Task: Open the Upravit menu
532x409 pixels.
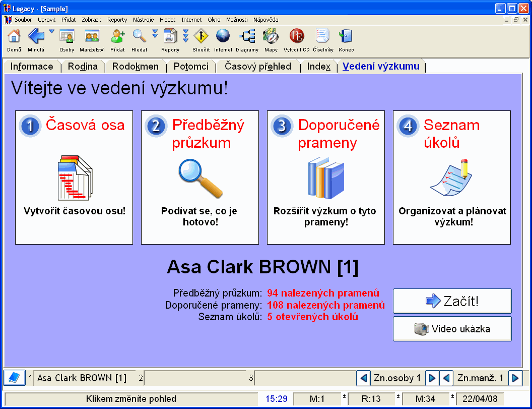Action: coord(46,20)
